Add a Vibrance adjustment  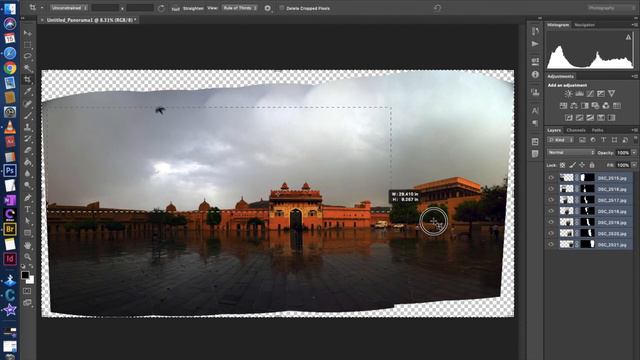611,93
